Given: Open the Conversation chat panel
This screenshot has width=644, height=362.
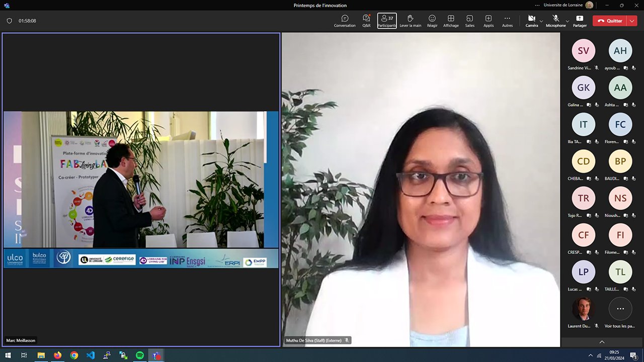Looking at the screenshot, I should pos(345,21).
